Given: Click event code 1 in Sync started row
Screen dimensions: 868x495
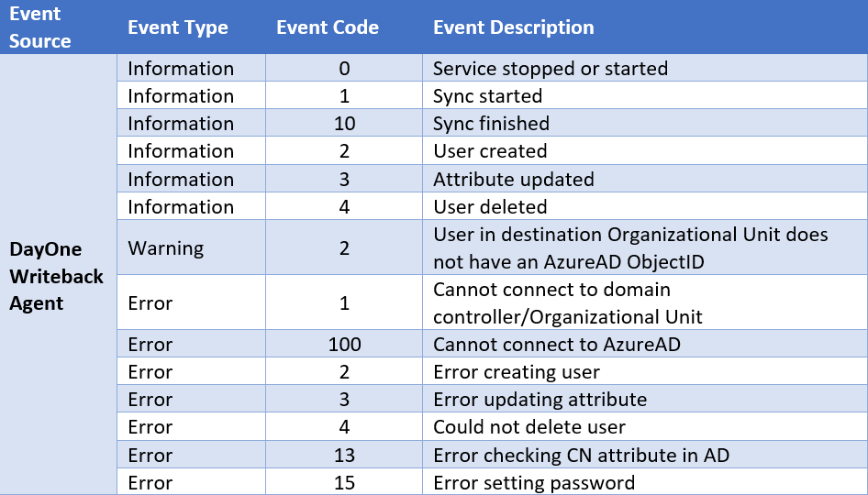Looking at the screenshot, I should click(344, 96).
